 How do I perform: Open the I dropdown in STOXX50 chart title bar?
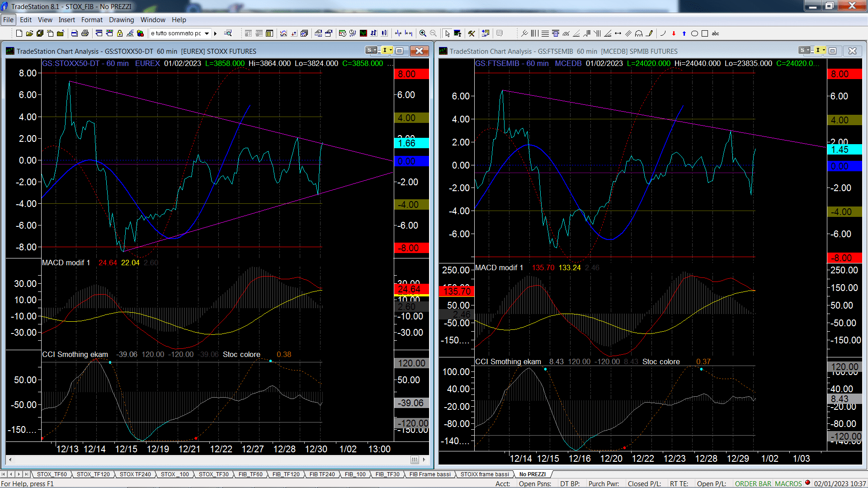(387, 50)
